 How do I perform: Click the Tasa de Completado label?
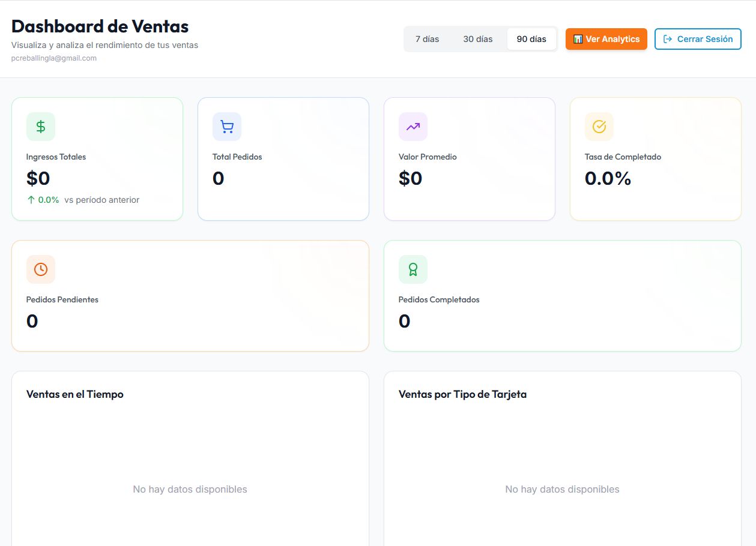point(623,157)
